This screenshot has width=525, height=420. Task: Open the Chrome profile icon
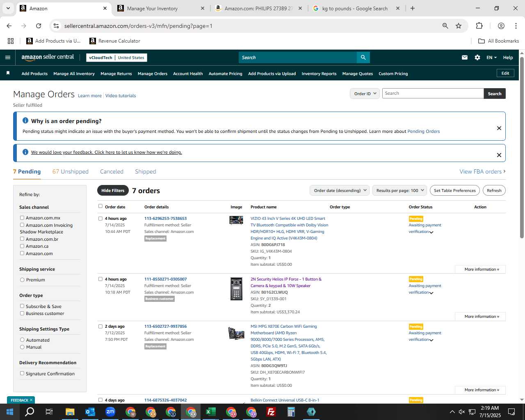tap(501, 26)
